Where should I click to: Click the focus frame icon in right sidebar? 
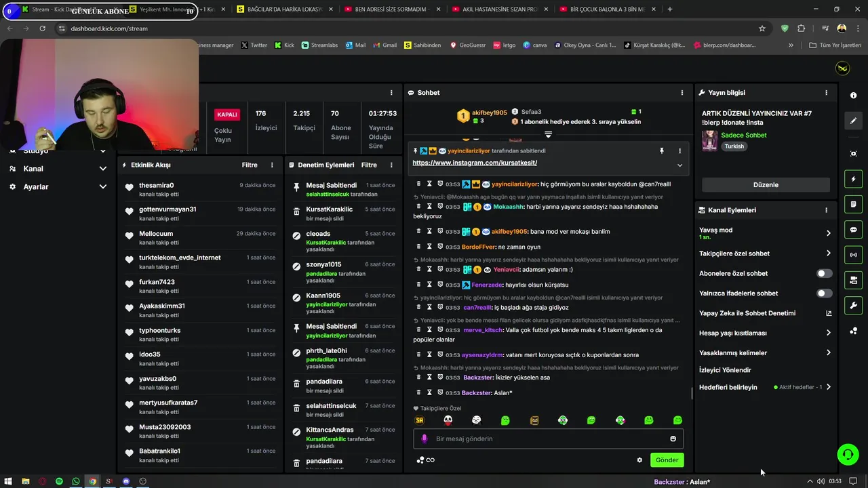853,154
